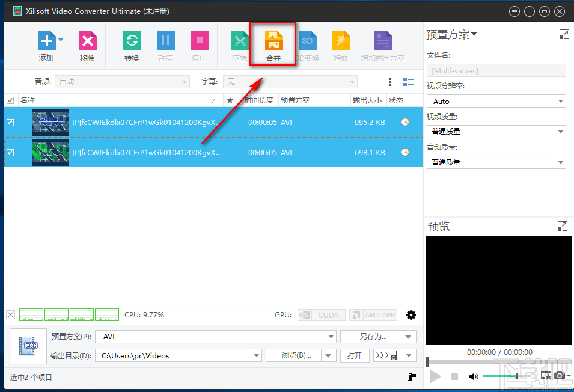Image resolution: width=574 pixels, height=392 pixels.
Task: Click the Browse (浏览(B)...) button
Action: (x=293, y=355)
